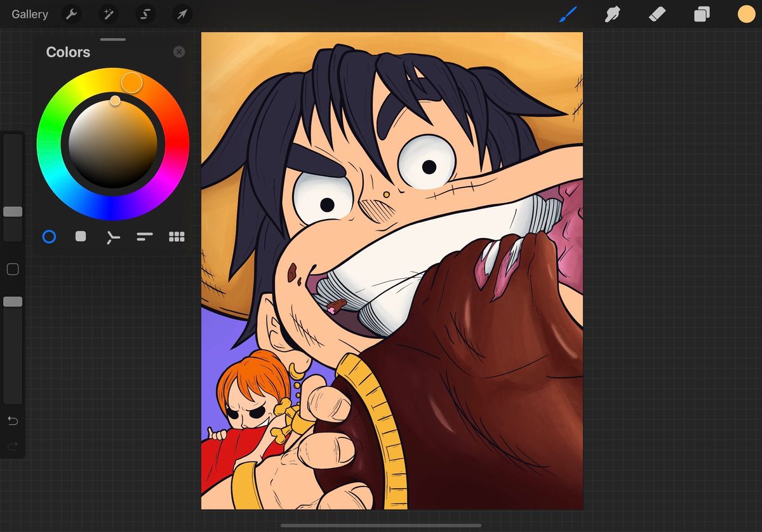Screen dimensions: 762x532
Task: Switch to Harmony color tab
Action: pos(113,237)
